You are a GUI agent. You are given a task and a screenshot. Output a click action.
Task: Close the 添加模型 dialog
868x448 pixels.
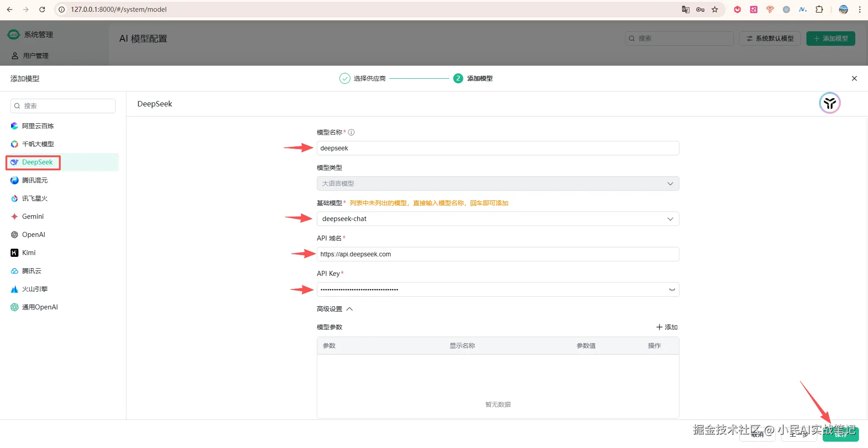click(854, 78)
